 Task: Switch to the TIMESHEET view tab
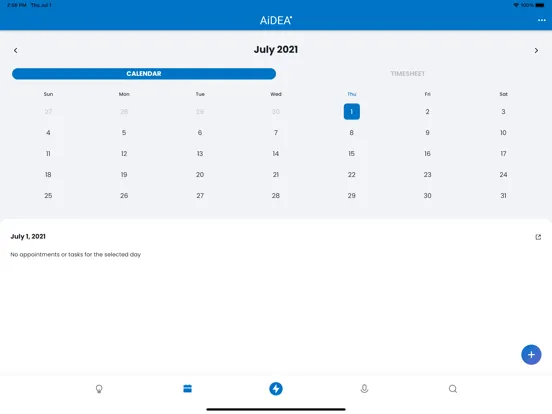408,74
